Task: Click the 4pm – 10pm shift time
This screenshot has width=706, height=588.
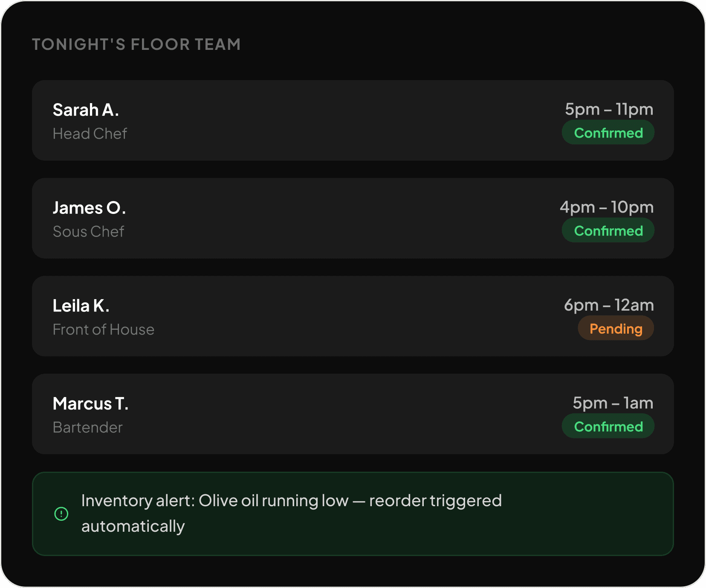Action: coord(607,208)
